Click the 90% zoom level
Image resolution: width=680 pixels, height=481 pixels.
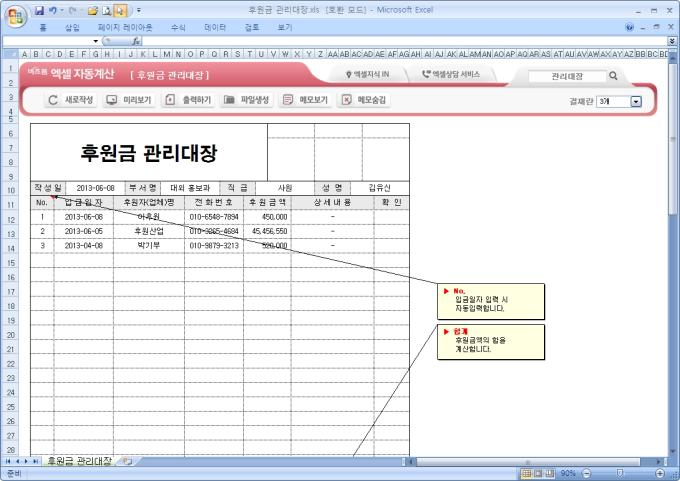pos(568,473)
